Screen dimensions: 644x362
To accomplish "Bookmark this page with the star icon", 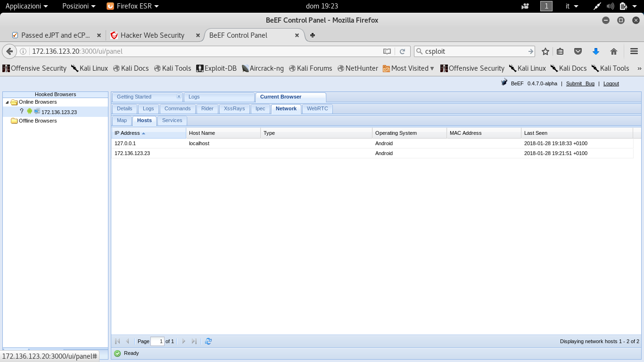I will point(545,51).
